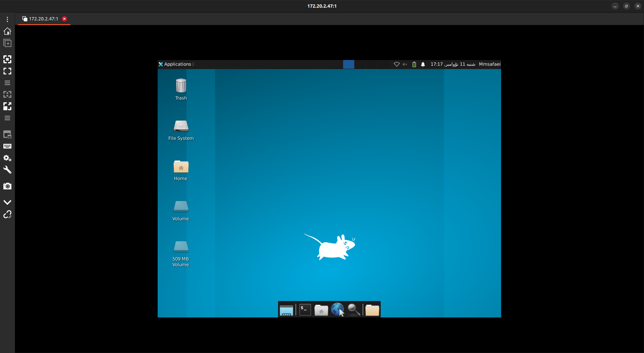Open the Mmsafaei user menu

tap(489, 64)
